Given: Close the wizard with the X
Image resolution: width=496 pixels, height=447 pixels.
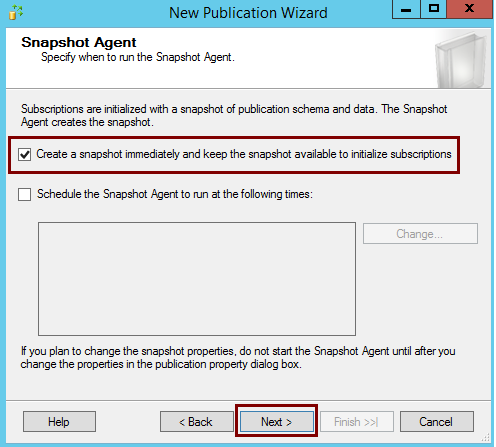Looking at the screenshot, I should 469,9.
